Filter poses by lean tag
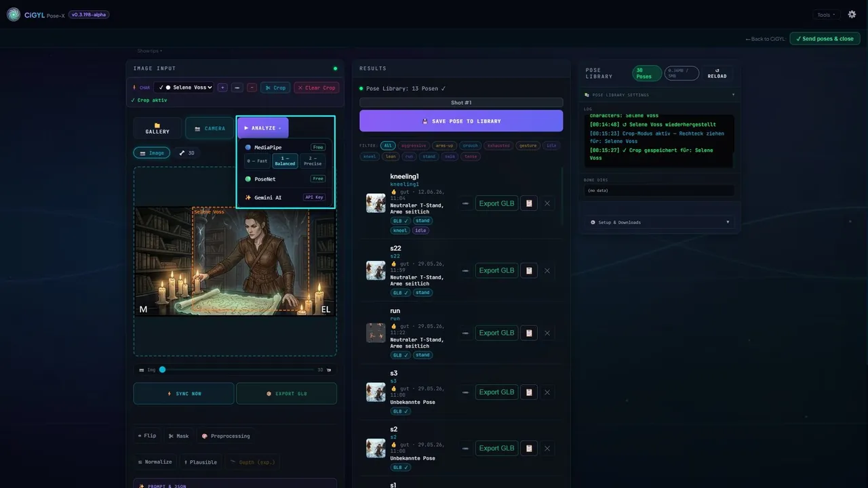The image size is (868, 488). coord(391,157)
